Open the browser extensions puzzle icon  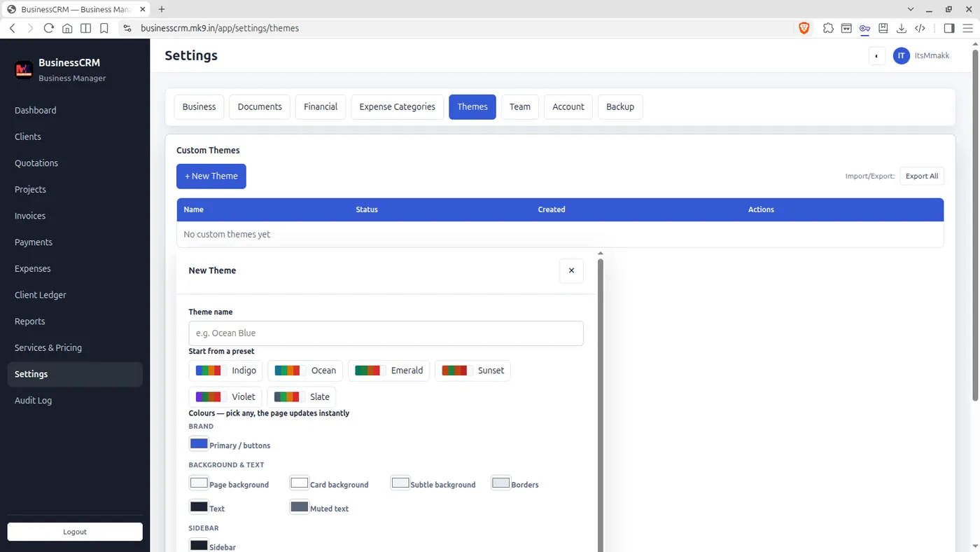(x=828, y=28)
